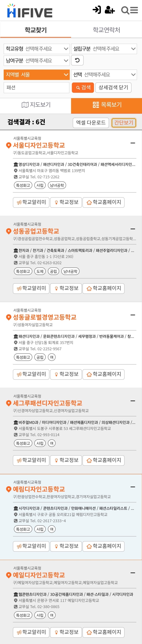Open the 설립구분 dropdown
Viewport: 142px width, 644px height.
tap(104, 49)
